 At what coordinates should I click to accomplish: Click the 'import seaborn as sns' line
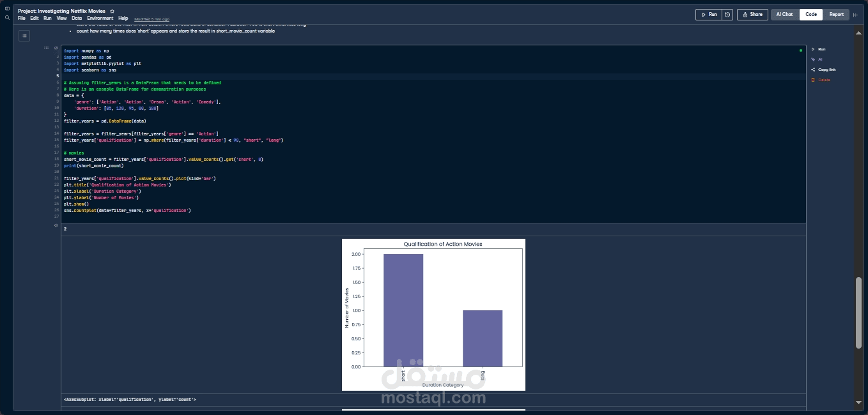[x=90, y=70]
